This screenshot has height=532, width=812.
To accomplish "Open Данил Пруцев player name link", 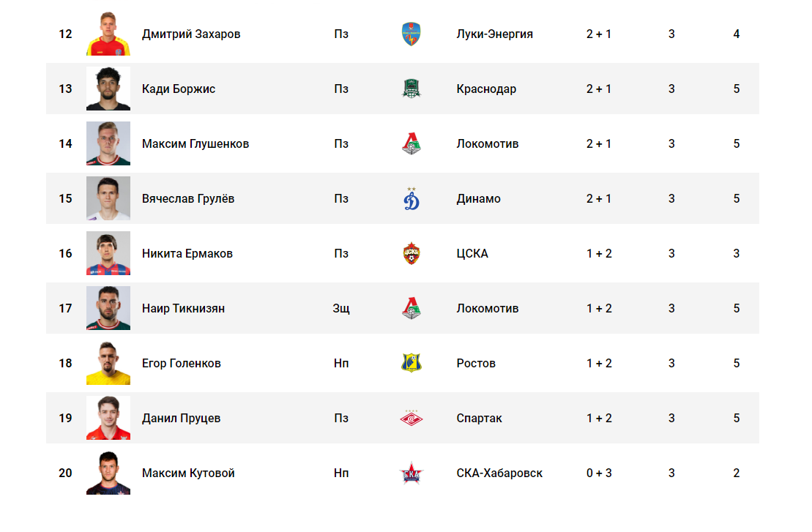I will point(182,418).
